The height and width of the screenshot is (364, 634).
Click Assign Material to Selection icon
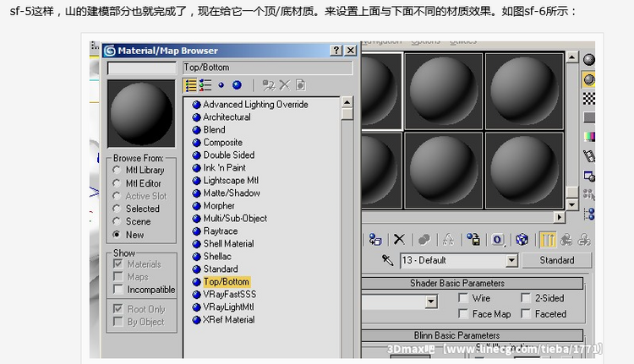[374, 240]
